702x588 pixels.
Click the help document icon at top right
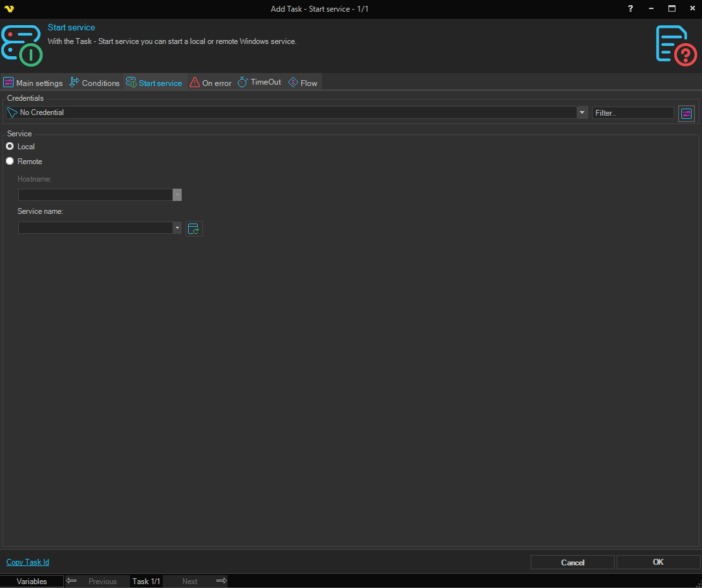click(x=676, y=45)
